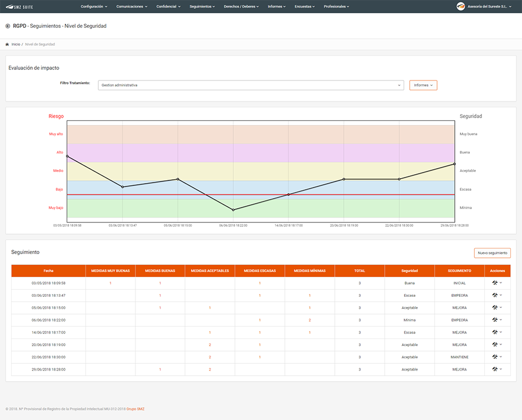Open the Encuestas menu
This screenshot has width=522, height=420.
click(x=304, y=6)
